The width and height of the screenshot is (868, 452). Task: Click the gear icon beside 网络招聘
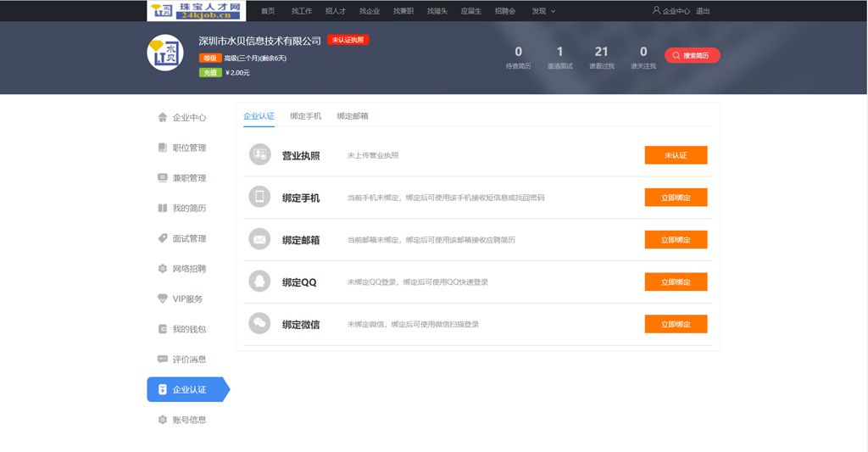click(x=162, y=268)
